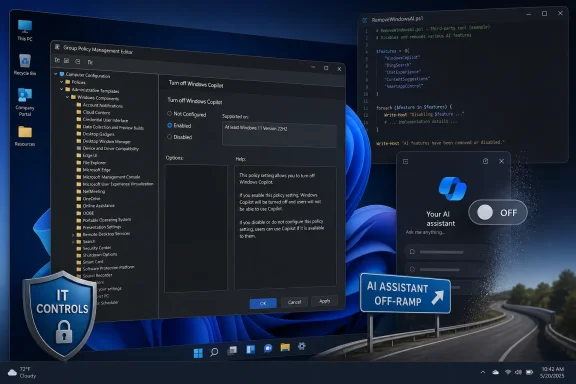This screenshot has width=576, height=384.
Task: Click the refresh icon in Copilot panel header
Action: coord(485,161)
